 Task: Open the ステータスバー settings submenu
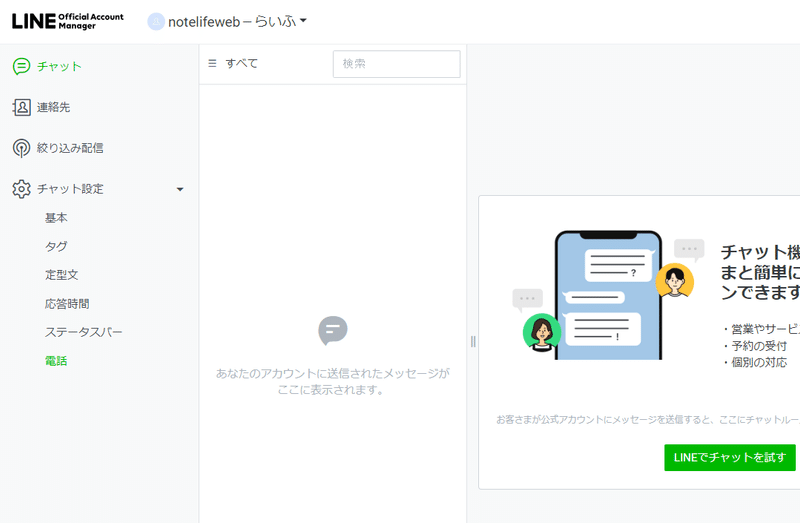tap(84, 332)
